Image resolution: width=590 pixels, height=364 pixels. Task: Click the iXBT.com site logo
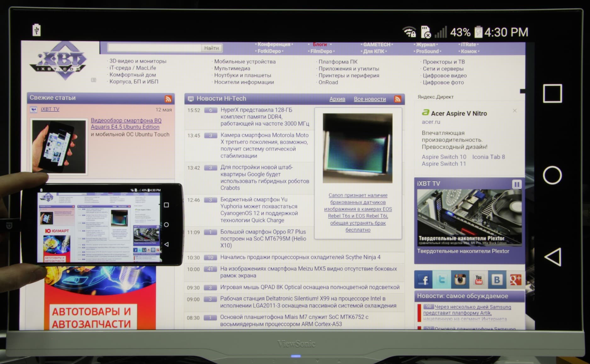point(58,60)
